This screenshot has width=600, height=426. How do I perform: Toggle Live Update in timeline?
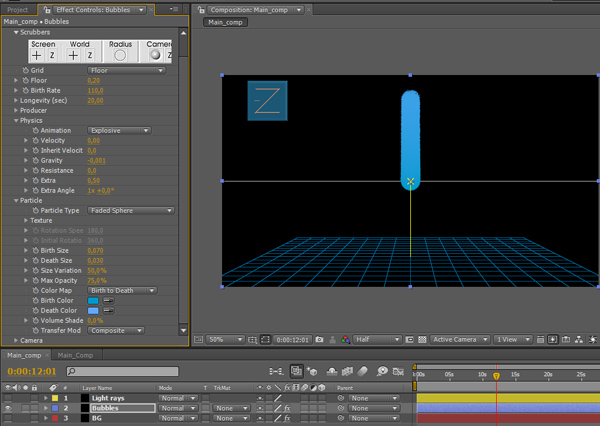[x=296, y=371]
